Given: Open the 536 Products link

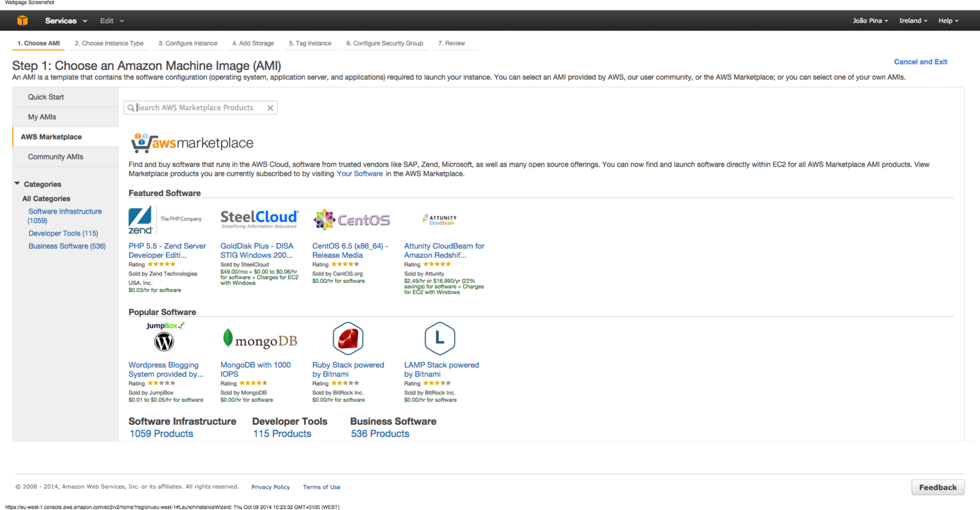Looking at the screenshot, I should [x=380, y=433].
